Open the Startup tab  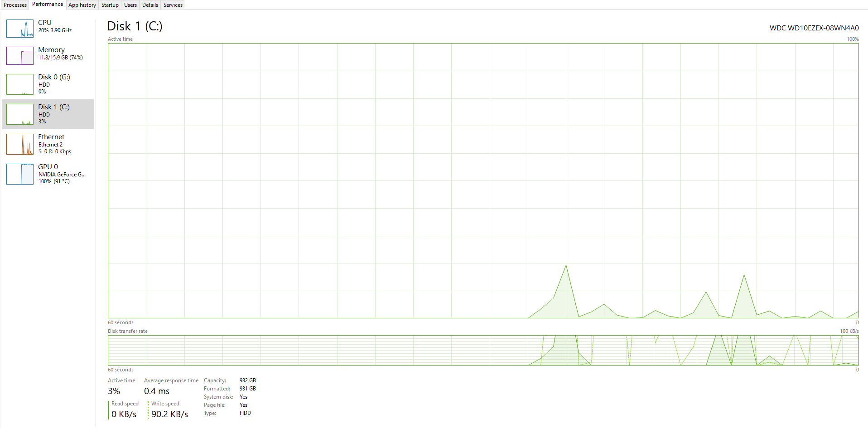[x=110, y=5]
